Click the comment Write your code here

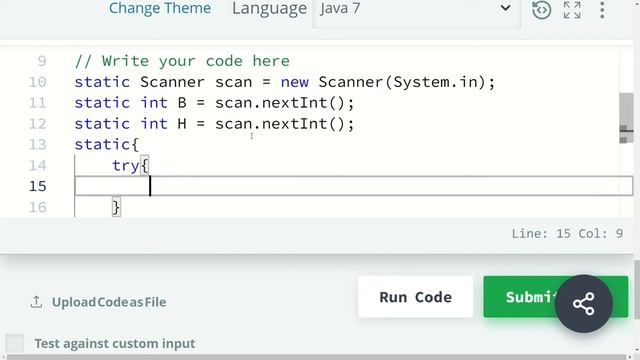(182, 61)
